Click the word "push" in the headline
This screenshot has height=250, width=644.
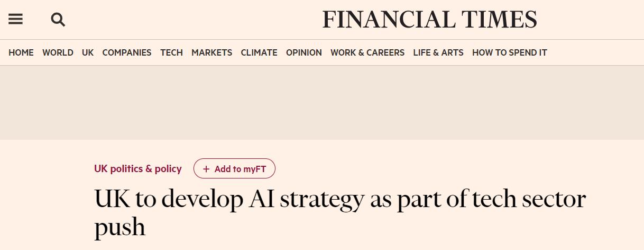[x=120, y=227]
